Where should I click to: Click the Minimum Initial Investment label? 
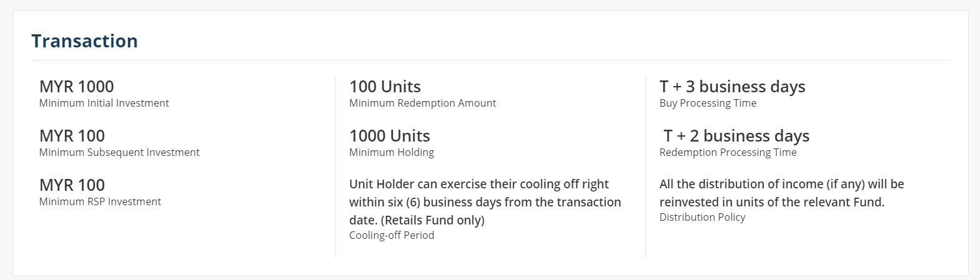[104, 103]
